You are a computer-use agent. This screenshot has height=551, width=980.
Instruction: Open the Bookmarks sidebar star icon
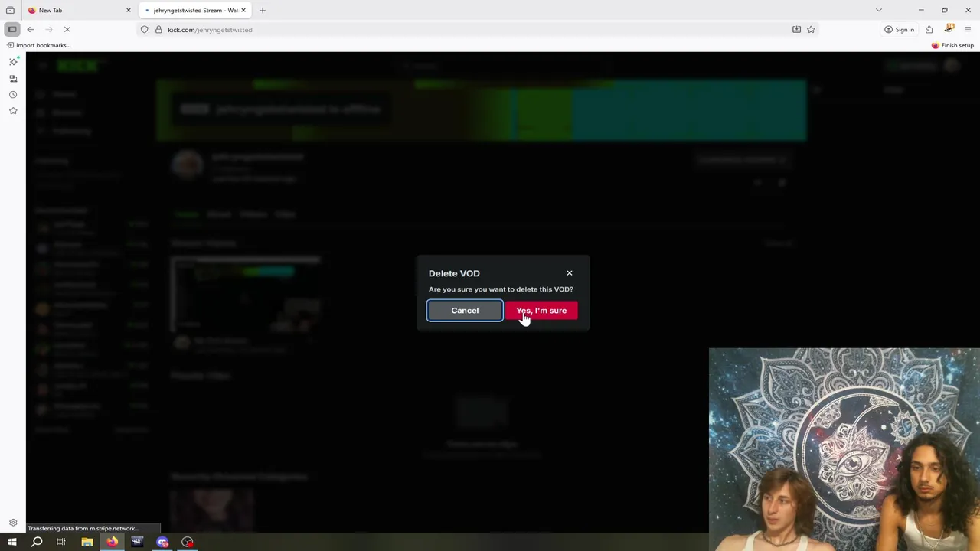click(x=13, y=111)
